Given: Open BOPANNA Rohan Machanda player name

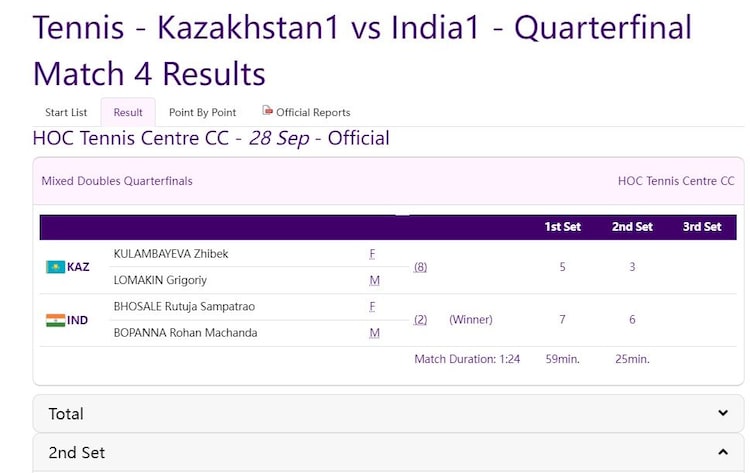Looking at the screenshot, I should pos(185,333).
